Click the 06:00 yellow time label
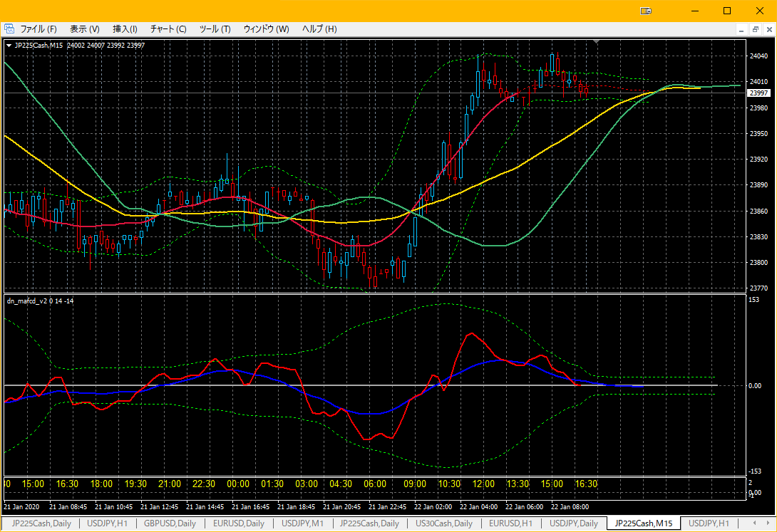The image size is (777, 532). click(375, 484)
